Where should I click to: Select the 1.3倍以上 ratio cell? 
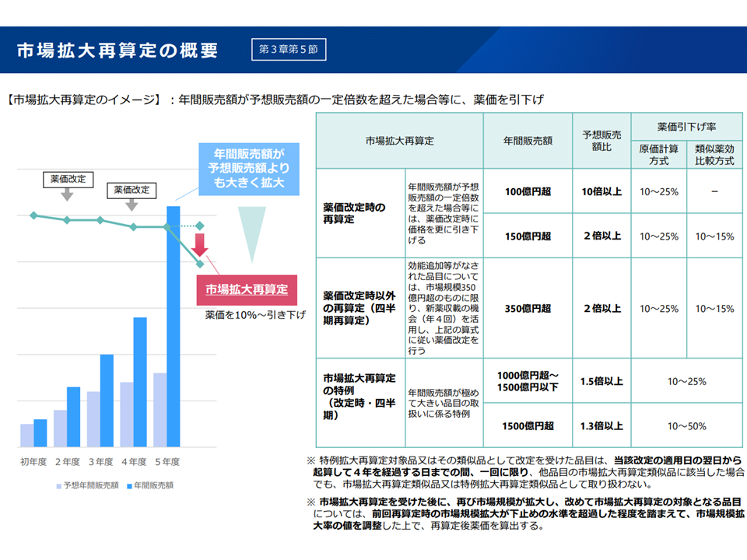[x=601, y=426]
